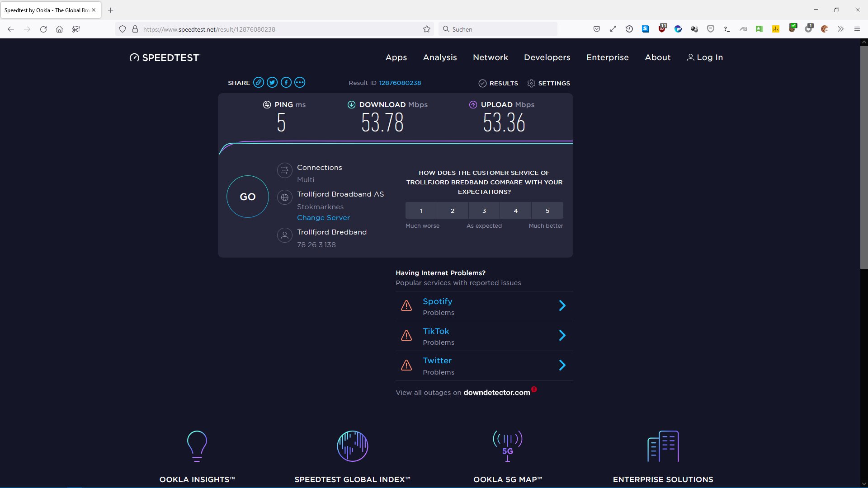
Task: Bookmark this page with star icon
Action: pos(427,29)
